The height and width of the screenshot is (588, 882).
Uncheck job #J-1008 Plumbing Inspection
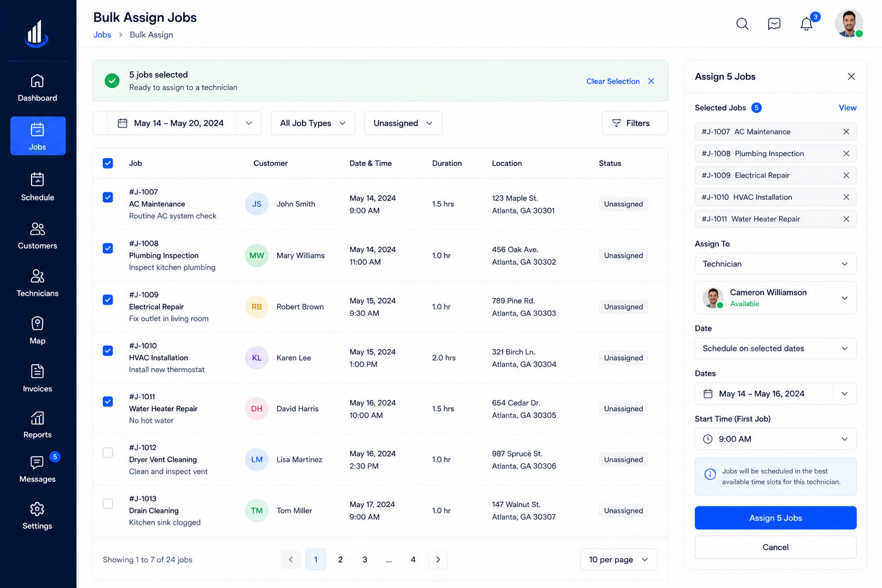point(107,248)
